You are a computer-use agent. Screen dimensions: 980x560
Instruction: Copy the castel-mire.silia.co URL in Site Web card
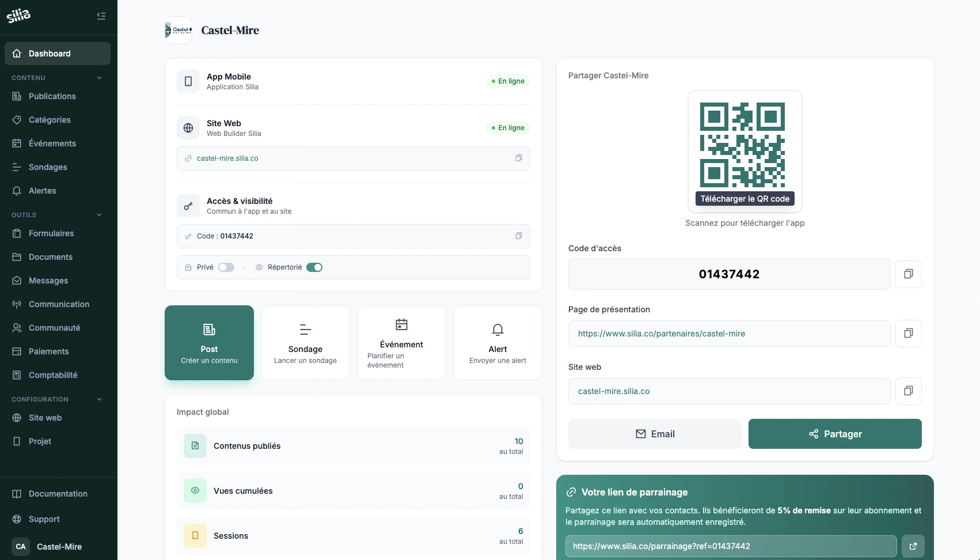click(518, 158)
